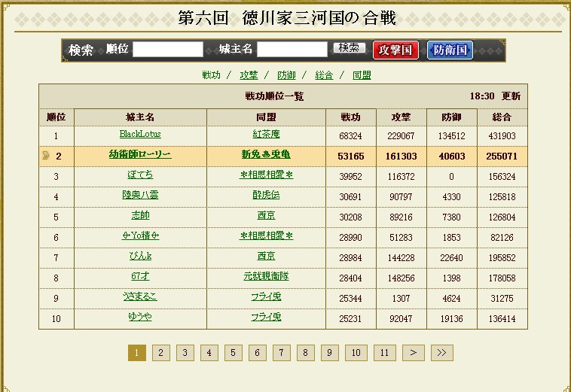
Task: Click the 総合 column header
Action: click(x=502, y=117)
